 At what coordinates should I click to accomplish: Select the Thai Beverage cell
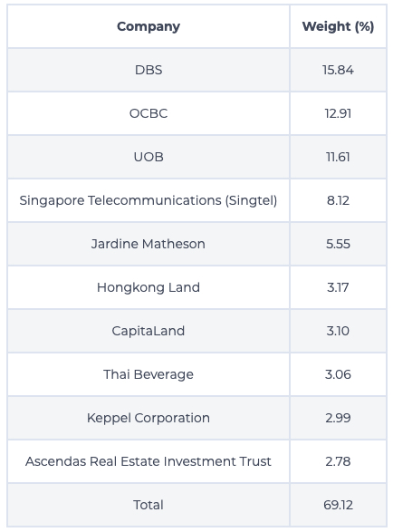coord(149,374)
